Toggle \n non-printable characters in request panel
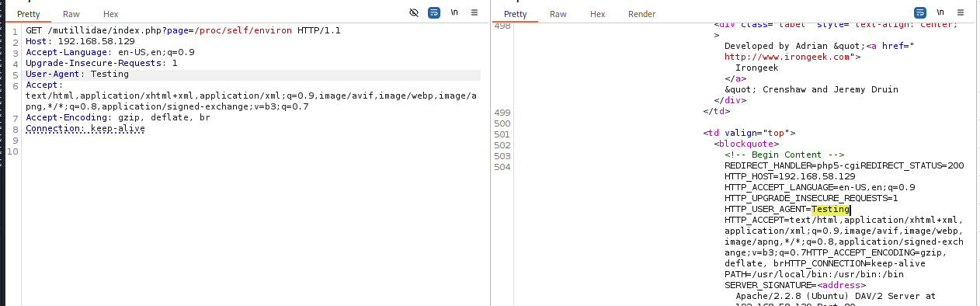The width and height of the screenshot is (980, 306). [x=454, y=13]
